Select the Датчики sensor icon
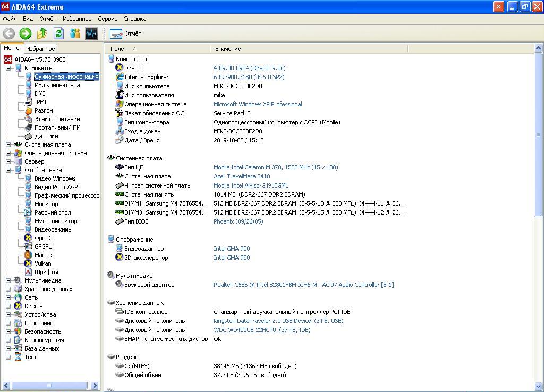This screenshot has width=544, height=392. pyautogui.click(x=29, y=136)
